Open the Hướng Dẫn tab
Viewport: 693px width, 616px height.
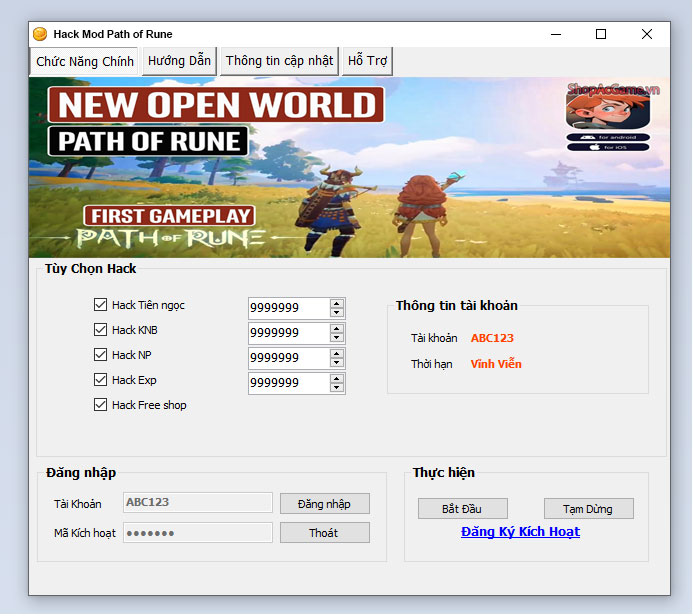pos(179,61)
